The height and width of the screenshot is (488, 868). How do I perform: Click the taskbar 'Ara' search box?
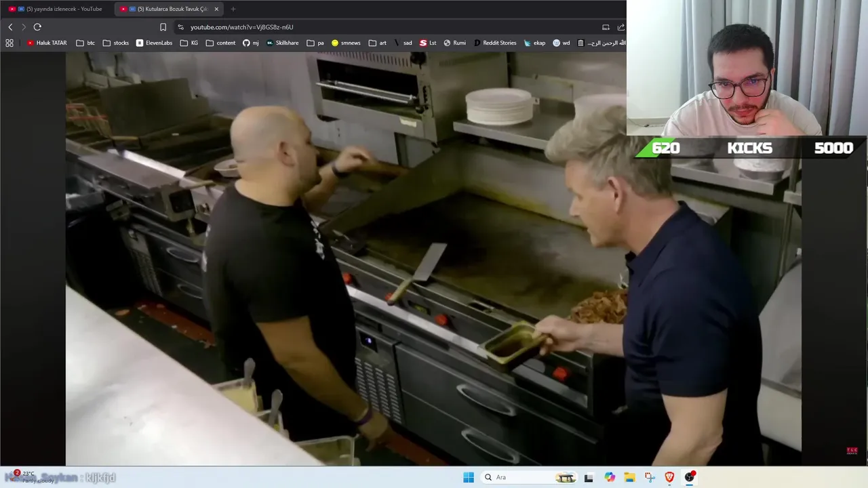pos(529,477)
